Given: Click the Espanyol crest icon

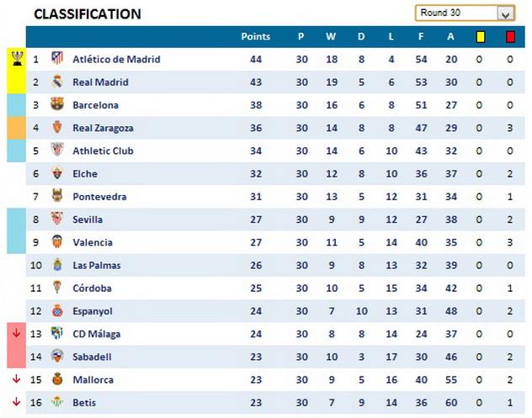Looking at the screenshot, I should tap(57, 310).
